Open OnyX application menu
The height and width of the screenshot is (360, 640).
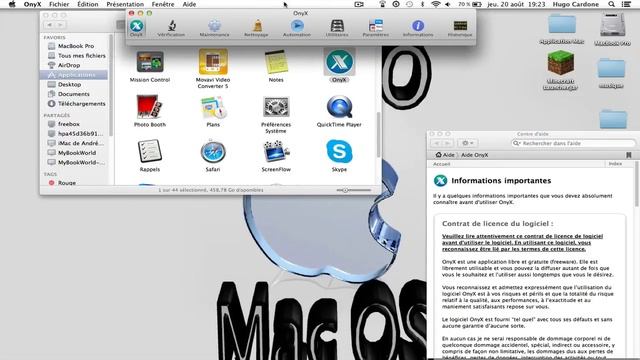[32, 4]
